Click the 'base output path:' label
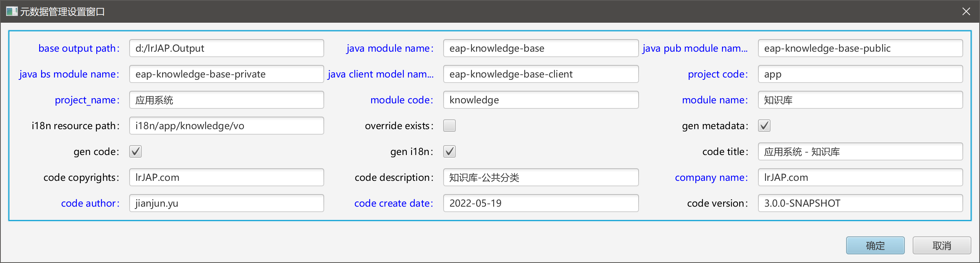This screenshot has height=263, width=980. click(x=79, y=48)
